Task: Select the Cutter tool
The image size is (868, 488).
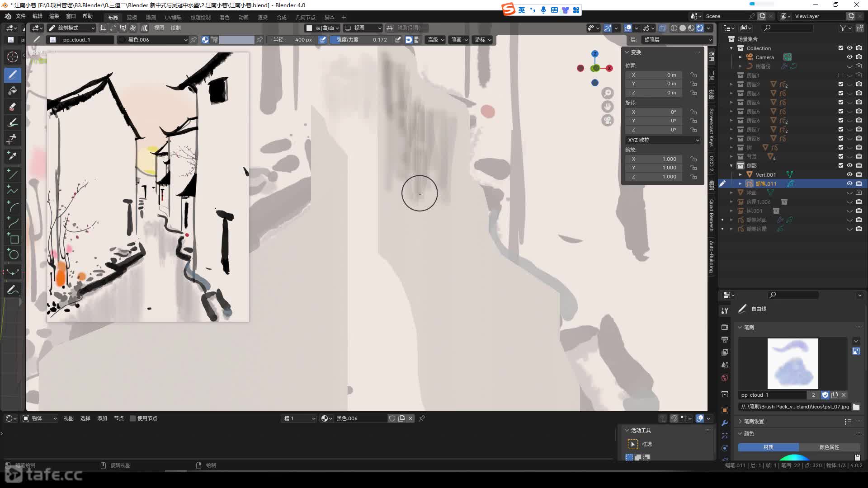Action: 13,139
